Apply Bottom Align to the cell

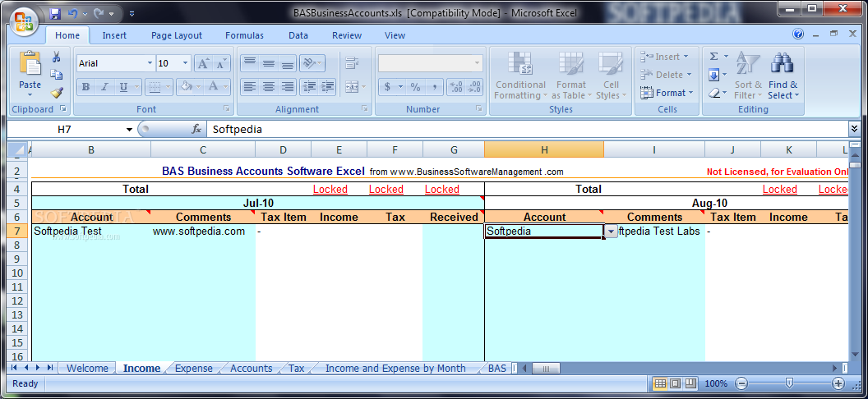[x=288, y=63]
